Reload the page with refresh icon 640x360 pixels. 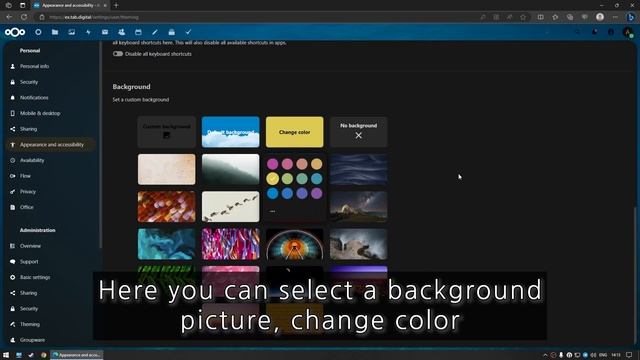[24, 17]
